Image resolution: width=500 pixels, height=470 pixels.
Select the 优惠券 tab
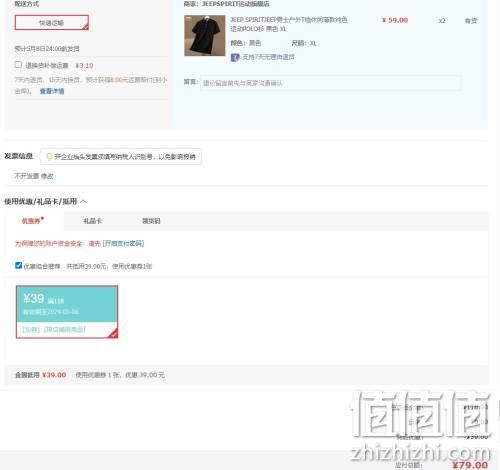pyautogui.click(x=33, y=221)
